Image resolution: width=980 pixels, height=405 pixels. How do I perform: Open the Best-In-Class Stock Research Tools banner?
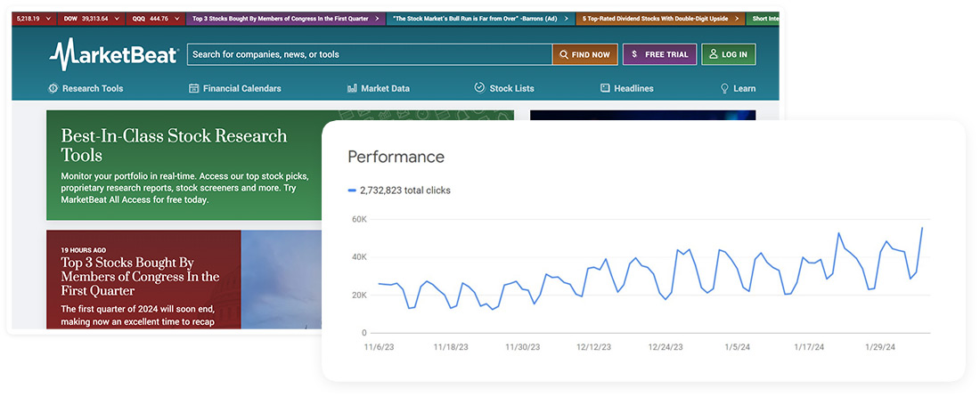[x=184, y=166]
